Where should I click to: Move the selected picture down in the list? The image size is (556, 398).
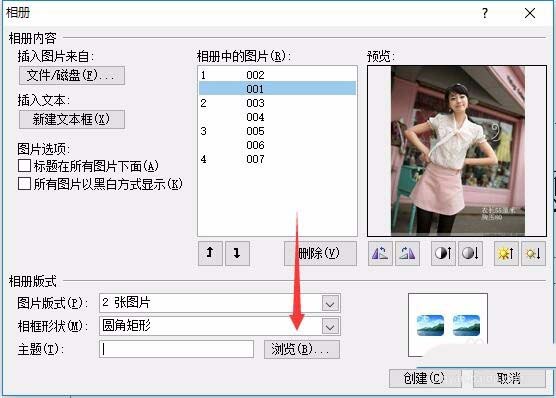(237, 253)
